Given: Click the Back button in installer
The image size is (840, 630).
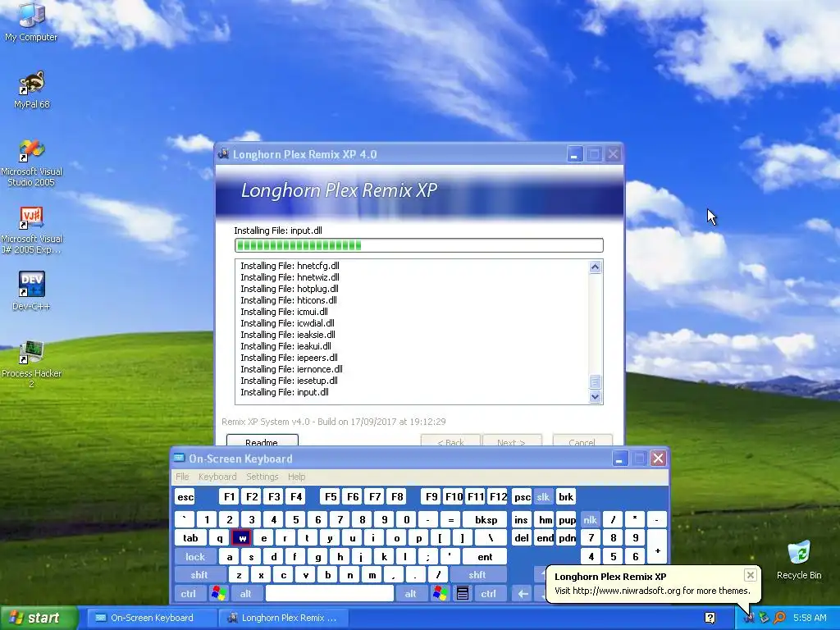Looking at the screenshot, I should tap(450, 441).
